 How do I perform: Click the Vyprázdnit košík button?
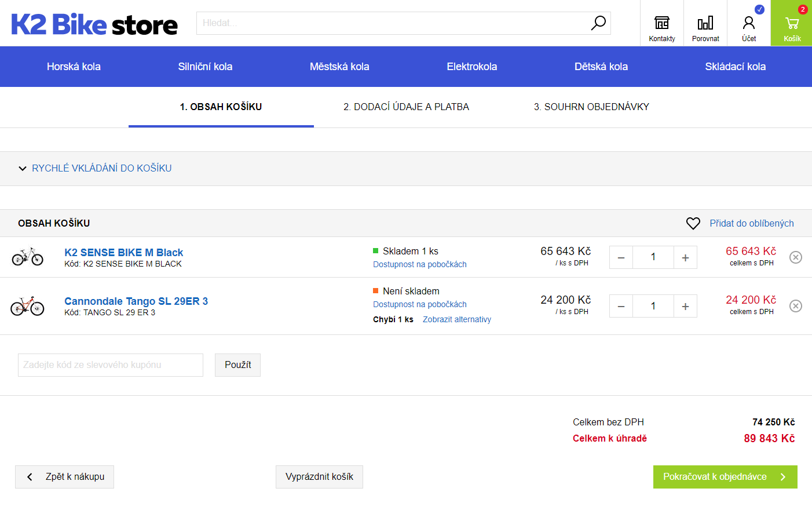[319, 477]
